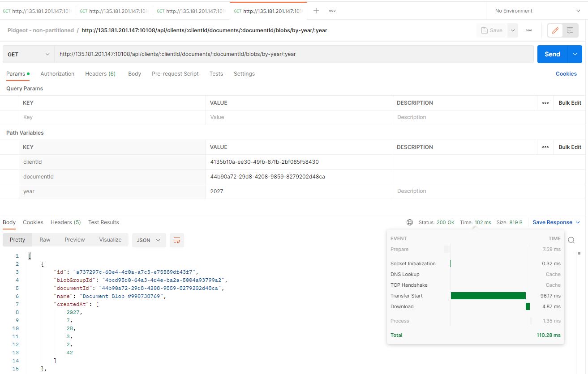The height and width of the screenshot is (374, 588).
Task: Click the blue Send button
Action: (x=552, y=54)
